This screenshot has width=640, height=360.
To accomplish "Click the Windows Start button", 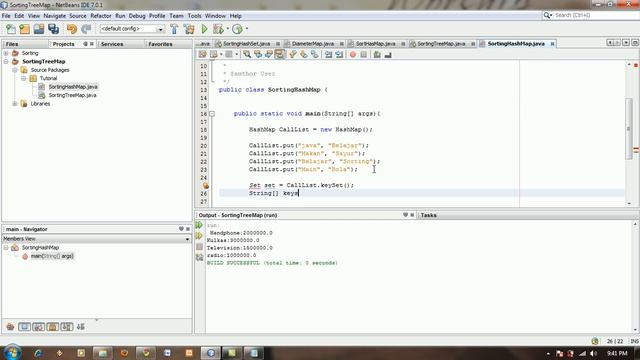I will click(x=12, y=353).
